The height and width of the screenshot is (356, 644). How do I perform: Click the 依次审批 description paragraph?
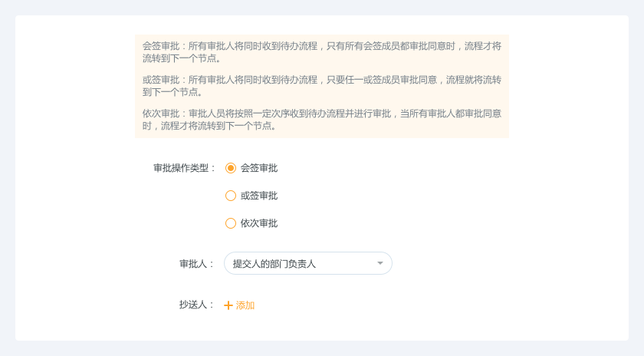tap(321, 119)
